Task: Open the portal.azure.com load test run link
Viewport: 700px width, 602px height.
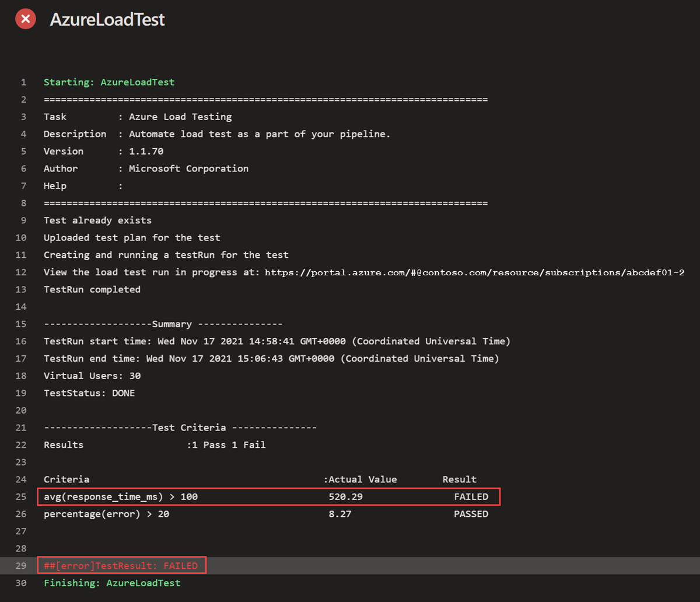Action: click(x=474, y=272)
